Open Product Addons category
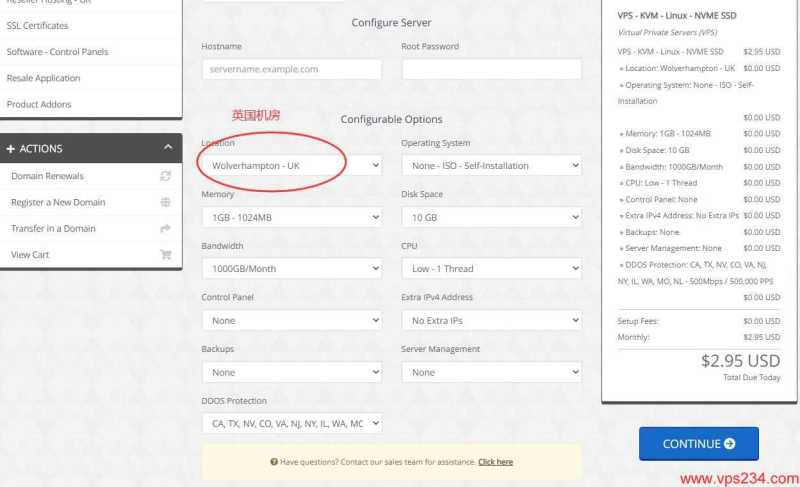Image resolution: width=800 pixels, height=487 pixels. pyautogui.click(x=91, y=104)
